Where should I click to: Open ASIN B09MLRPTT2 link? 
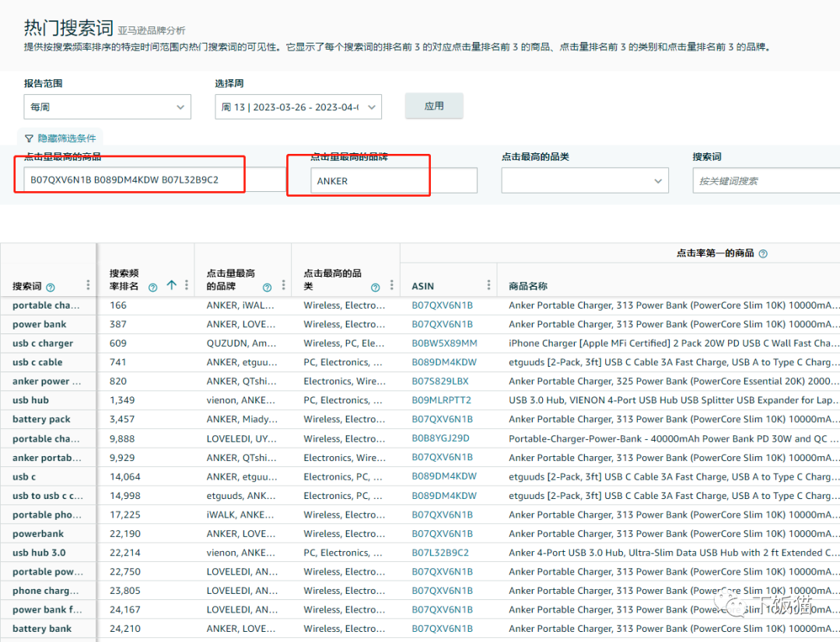point(442,400)
